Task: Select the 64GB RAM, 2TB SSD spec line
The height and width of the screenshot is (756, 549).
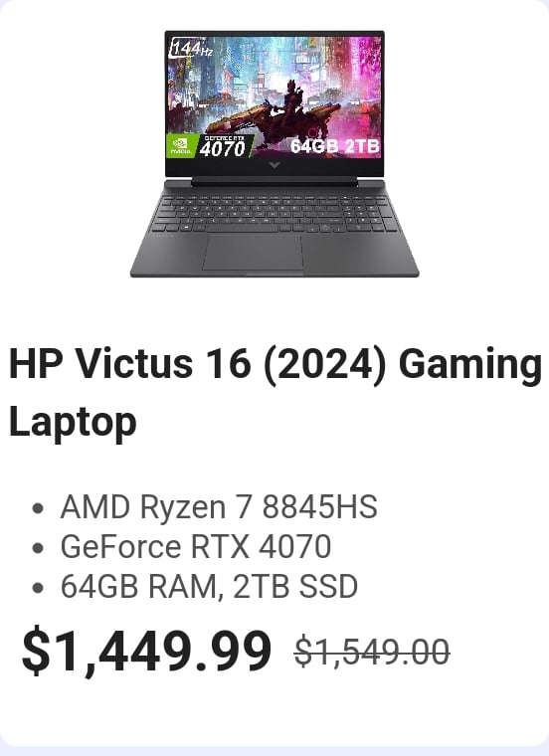Action: click(209, 586)
